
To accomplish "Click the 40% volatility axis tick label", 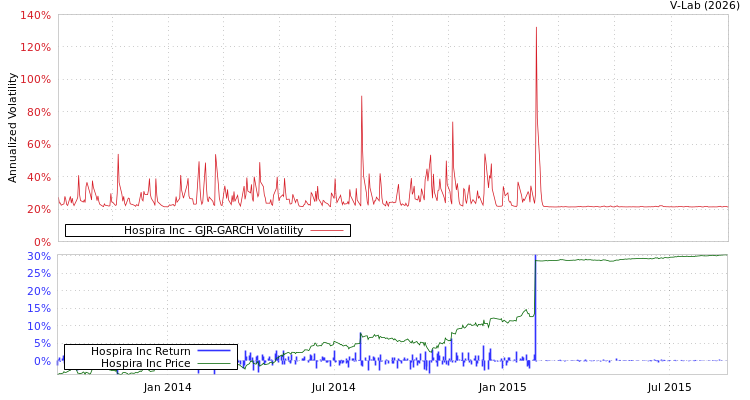I will tap(38, 177).
